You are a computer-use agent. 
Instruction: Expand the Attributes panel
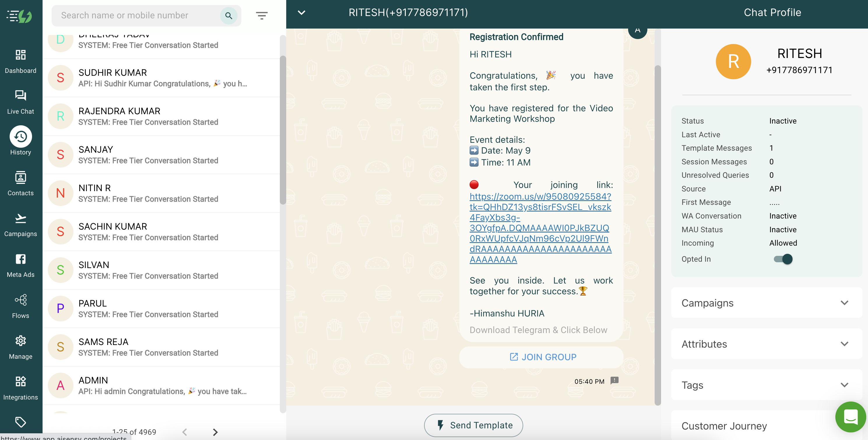pos(766,344)
